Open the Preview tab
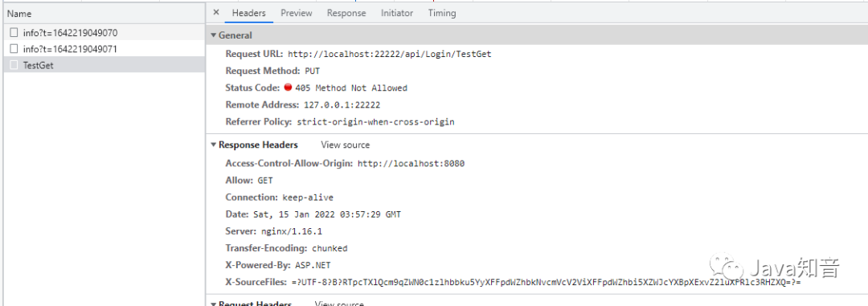Image resolution: width=868 pixels, height=306 pixels. click(x=296, y=13)
